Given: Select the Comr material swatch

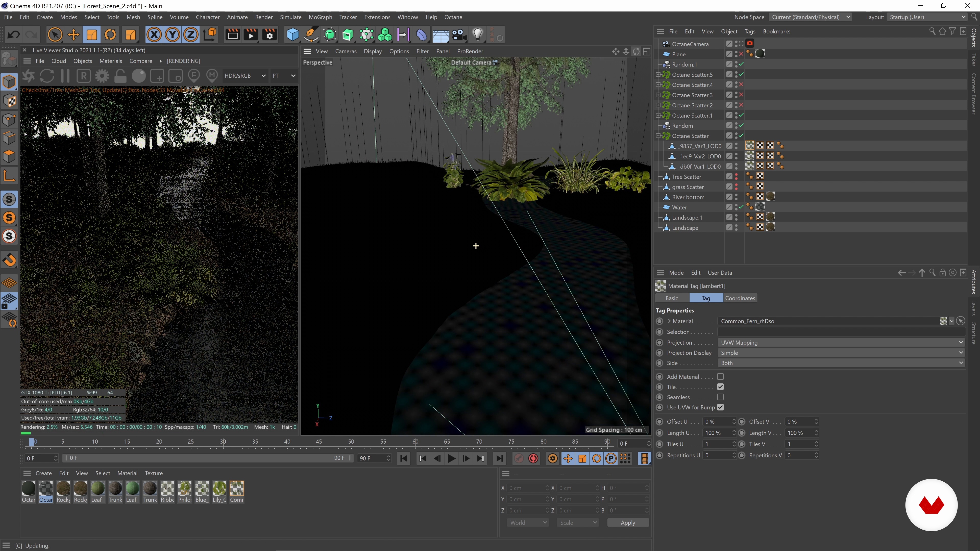Looking at the screenshot, I should point(237,492).
